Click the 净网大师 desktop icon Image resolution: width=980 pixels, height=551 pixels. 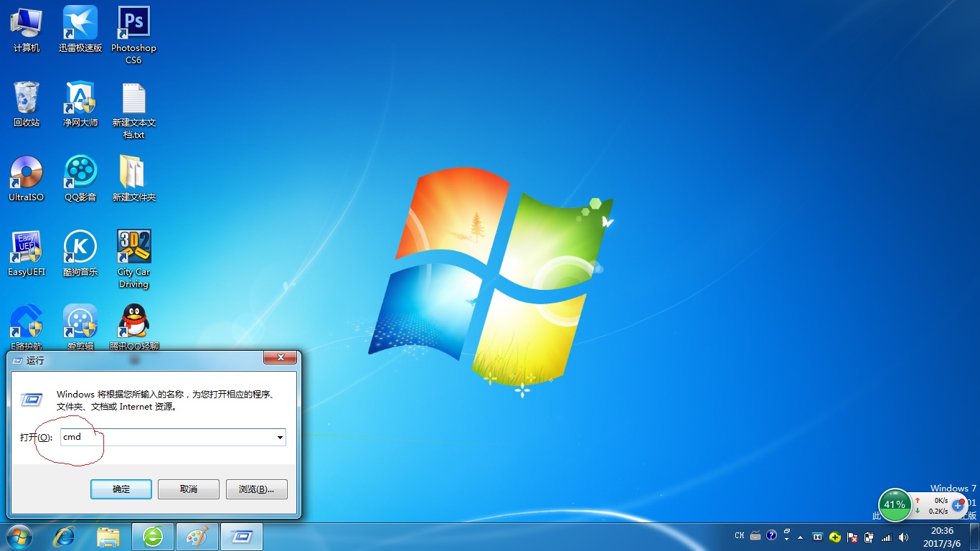[x=80, y=99]
